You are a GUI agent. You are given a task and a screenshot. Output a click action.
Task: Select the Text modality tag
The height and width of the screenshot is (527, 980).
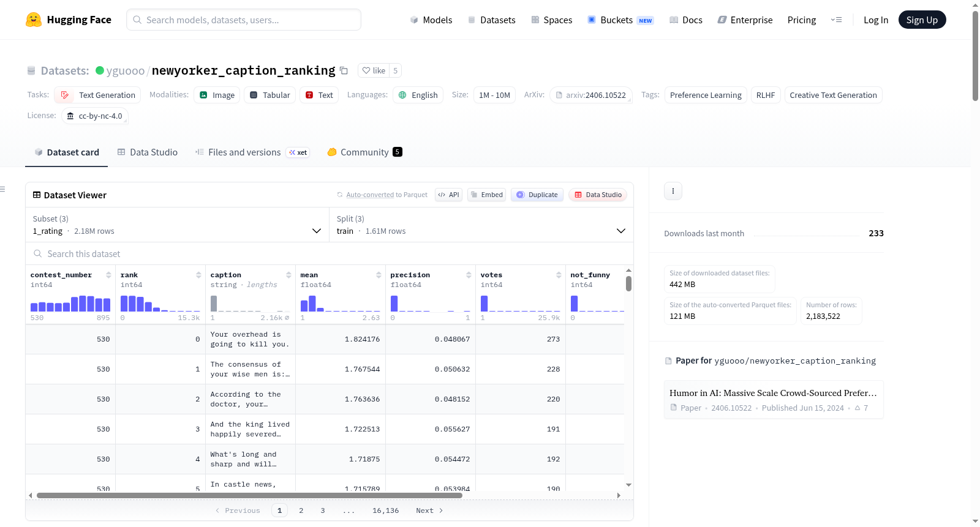tap(319, 95)
